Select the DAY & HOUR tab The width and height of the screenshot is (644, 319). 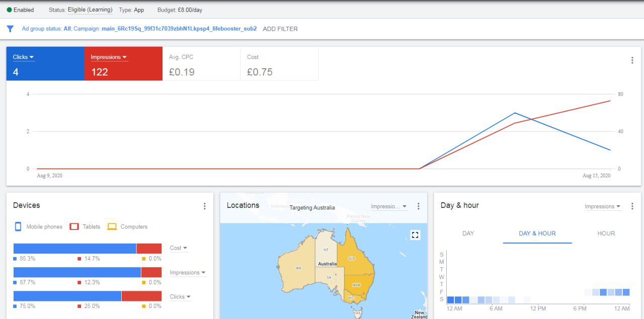click(537, 233)
